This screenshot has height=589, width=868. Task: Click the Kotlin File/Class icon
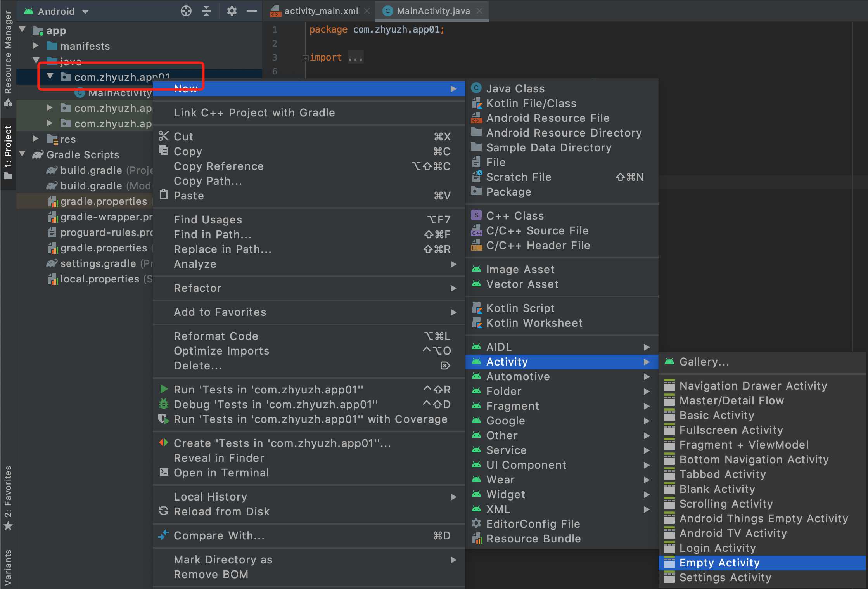[476, 103]
